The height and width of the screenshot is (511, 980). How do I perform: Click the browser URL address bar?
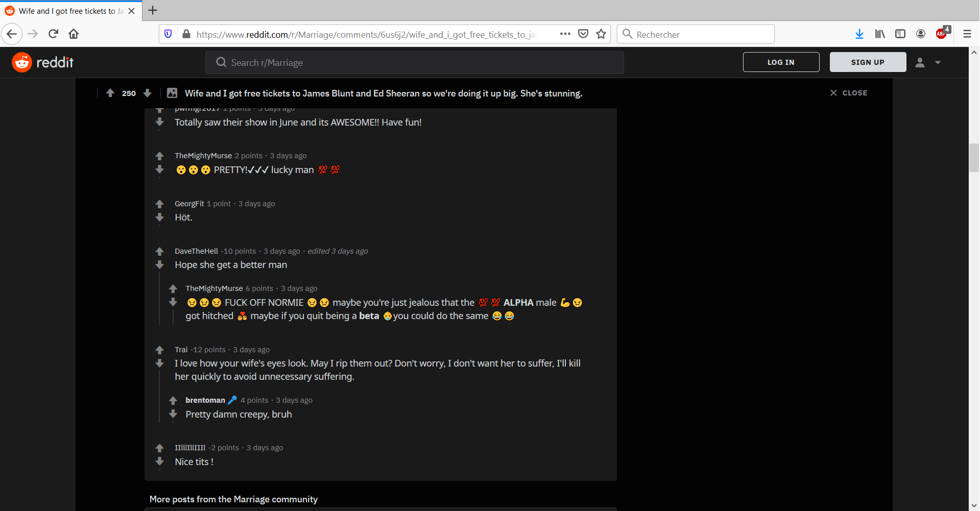click(365, 34)
